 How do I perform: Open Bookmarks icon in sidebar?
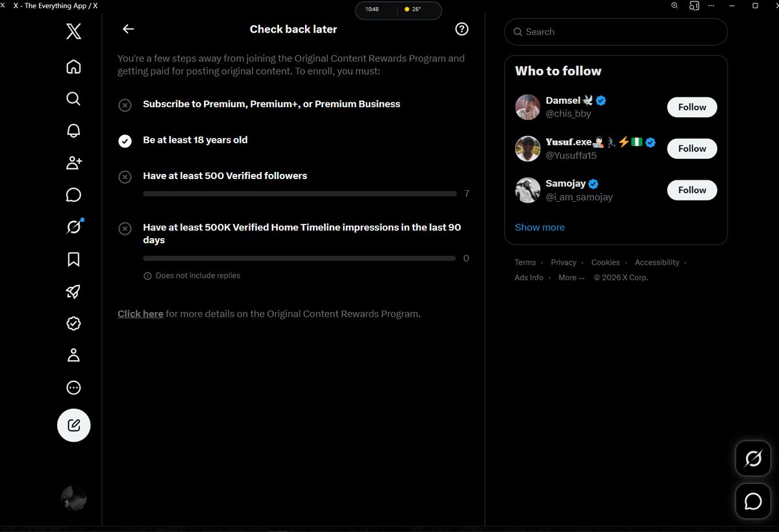point(73,260)
